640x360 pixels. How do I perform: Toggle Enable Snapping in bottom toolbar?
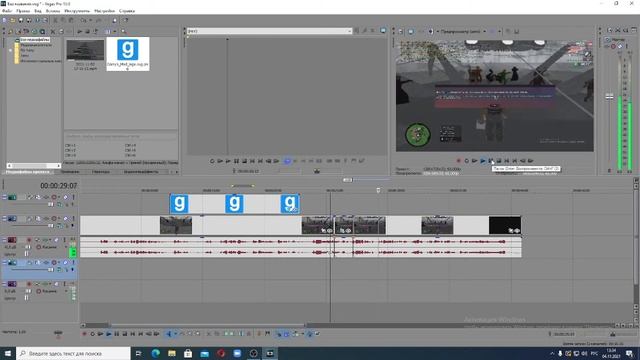279,334
